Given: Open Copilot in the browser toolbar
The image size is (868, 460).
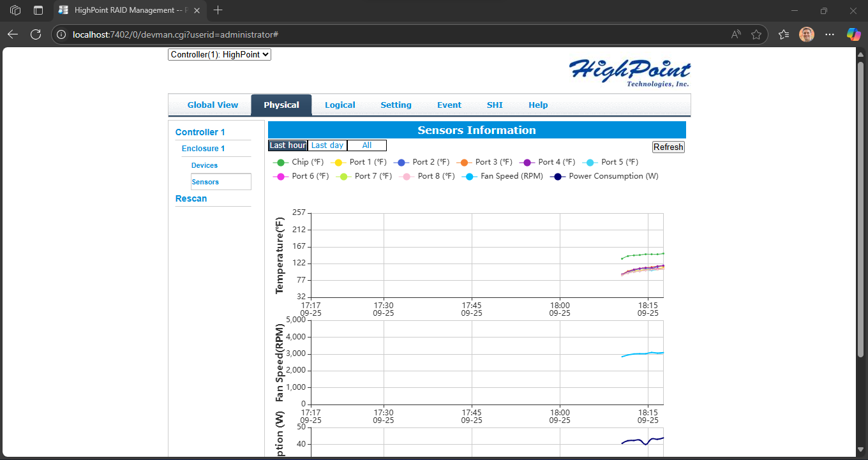Looking at the screenshot, I should (x=853, y=34).
